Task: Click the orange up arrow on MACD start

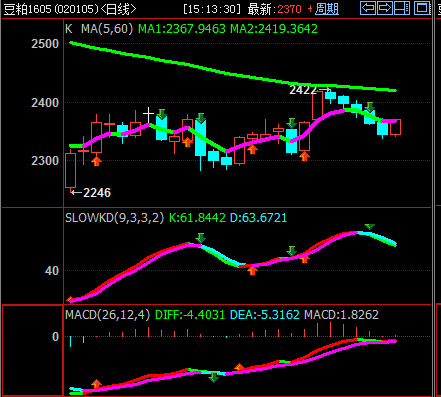Action: click(x=96, y=384)
